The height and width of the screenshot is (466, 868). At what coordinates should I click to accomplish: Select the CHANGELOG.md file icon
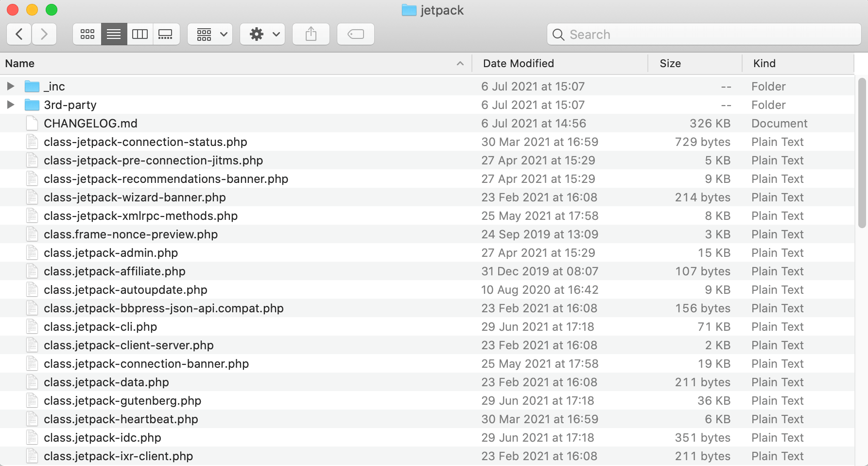(x=32, y=124)
